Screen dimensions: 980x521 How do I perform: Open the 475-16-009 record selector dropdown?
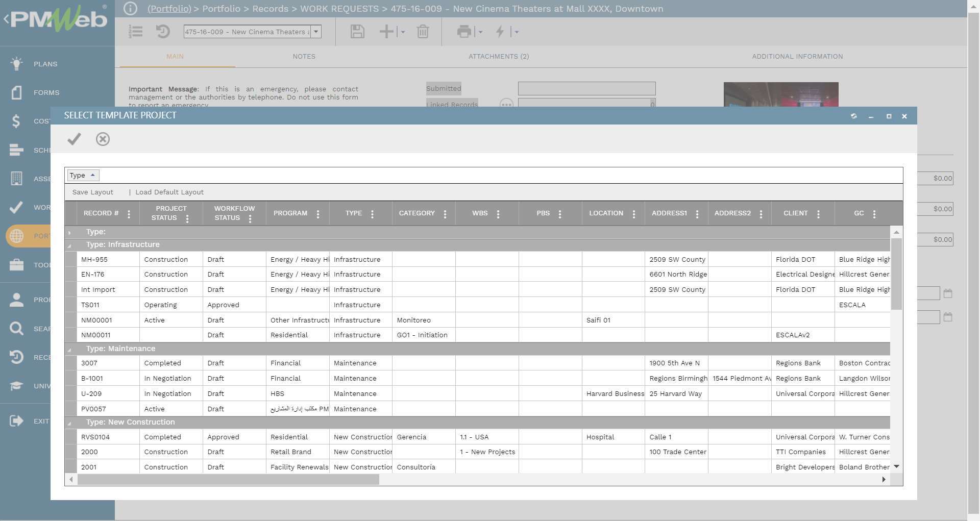coord(316,32)
